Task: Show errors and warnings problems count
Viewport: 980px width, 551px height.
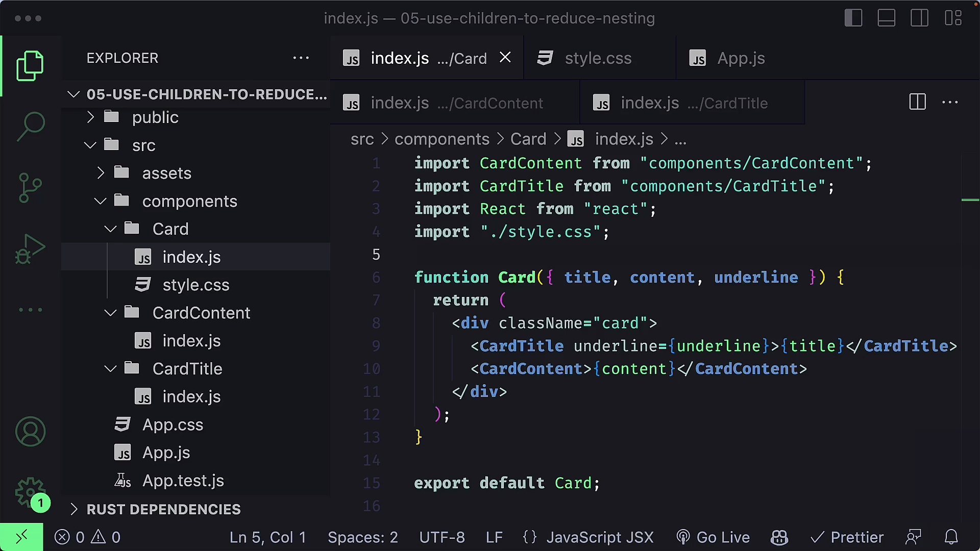Action: pyautogui.click(x=87, y=537)
